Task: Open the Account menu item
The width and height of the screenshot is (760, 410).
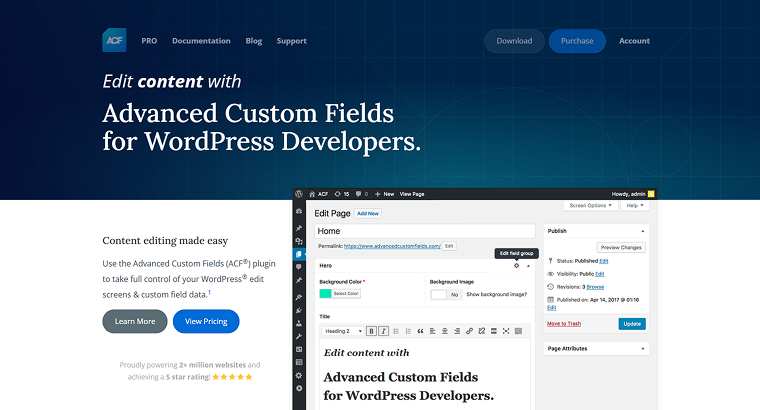Action: 634,41
